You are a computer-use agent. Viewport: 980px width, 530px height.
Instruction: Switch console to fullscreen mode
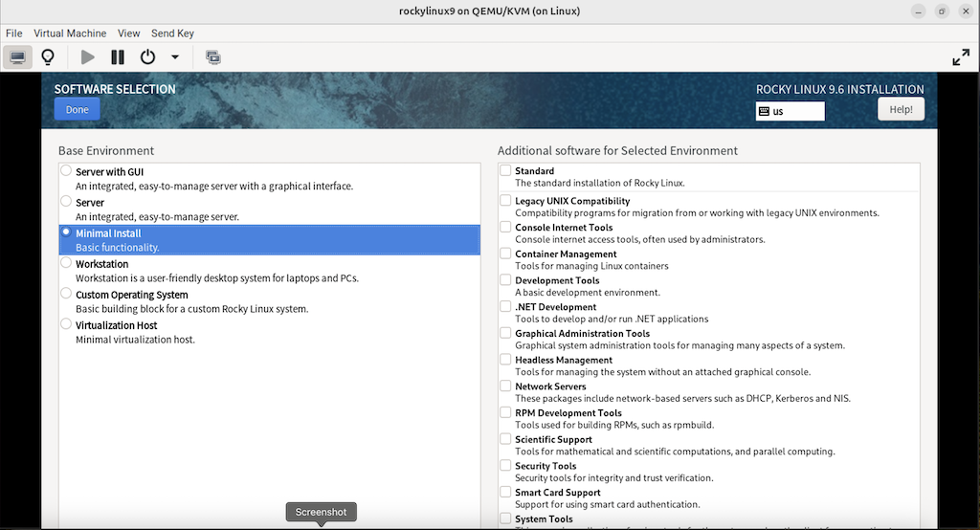pyautogui.click(x=961, y=57)
